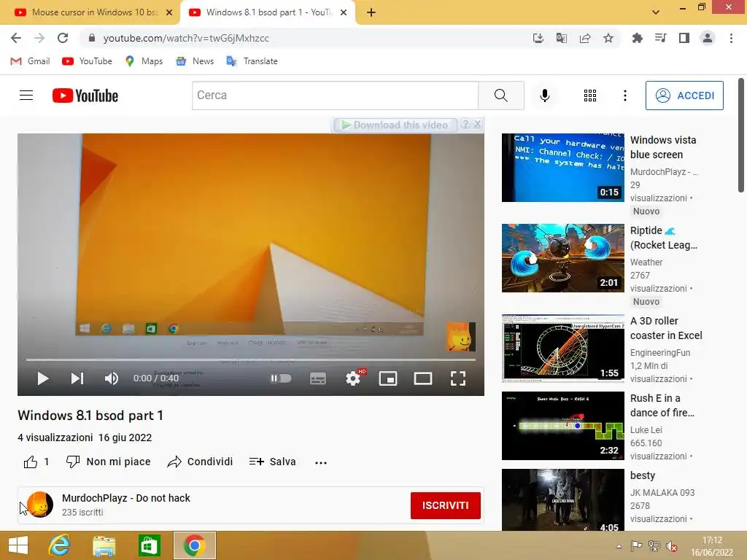
Task: Bookmark this page with the star icon
Action: click(x=608, y=38)
